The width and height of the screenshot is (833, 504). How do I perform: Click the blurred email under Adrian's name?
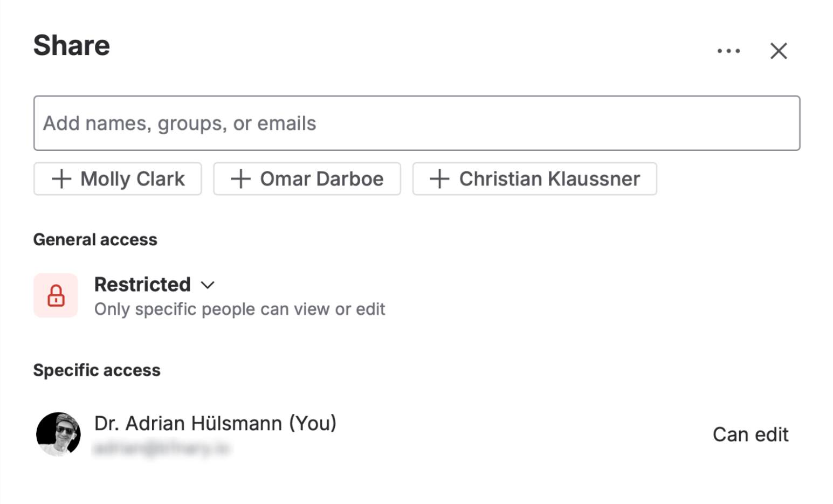pos(161,448)
